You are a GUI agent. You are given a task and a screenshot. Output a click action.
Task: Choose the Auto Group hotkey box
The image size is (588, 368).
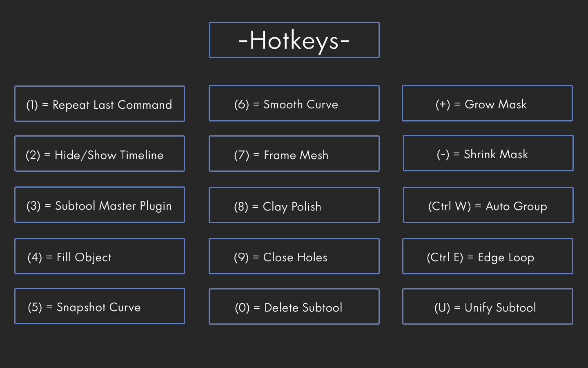[x=488, y=205]
